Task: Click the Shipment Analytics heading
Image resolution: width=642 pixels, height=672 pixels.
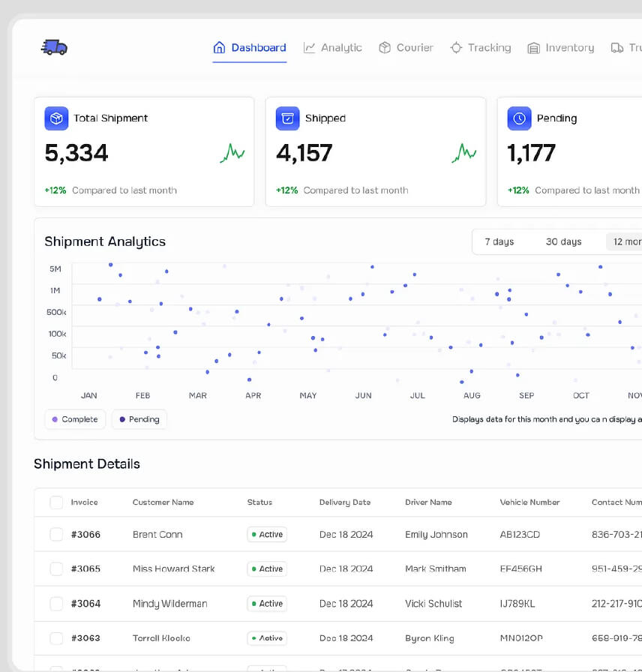Action: (105, 241)
